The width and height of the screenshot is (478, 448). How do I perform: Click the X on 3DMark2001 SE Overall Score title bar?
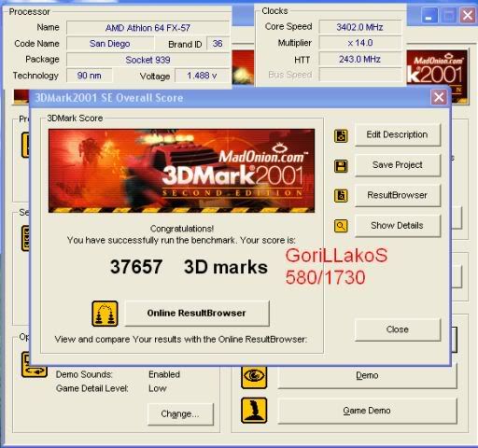[439, 97]
